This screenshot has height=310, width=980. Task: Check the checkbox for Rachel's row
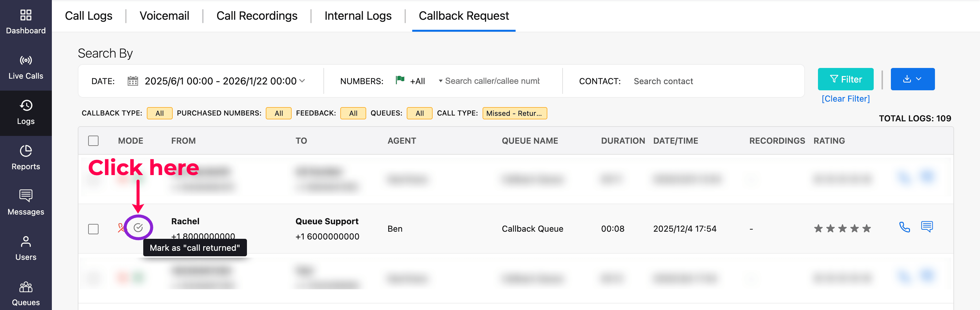tap(93, 229)
